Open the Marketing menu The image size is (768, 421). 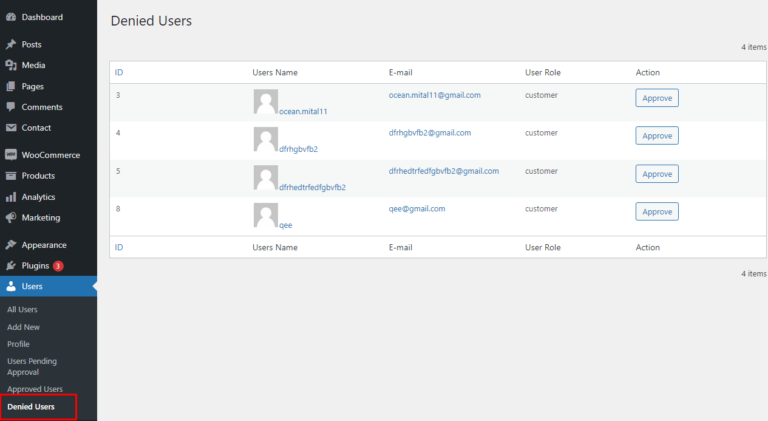point(40,217)
